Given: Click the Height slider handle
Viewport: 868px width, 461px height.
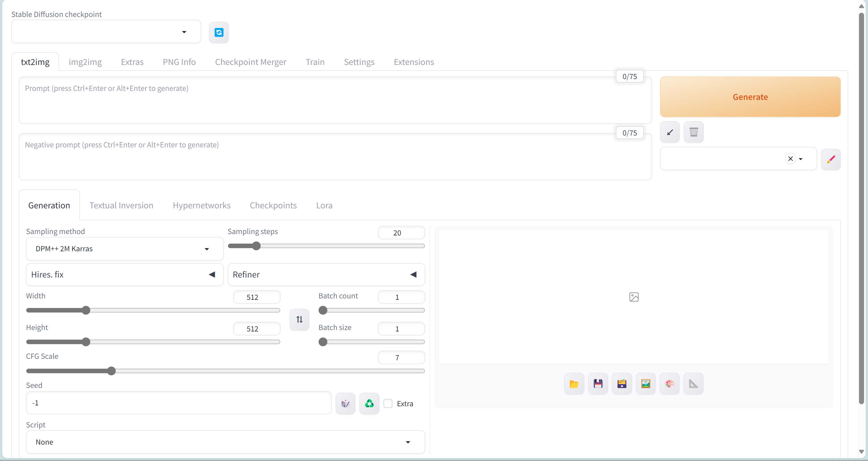Looking at the screenshot, I should 86,342.
